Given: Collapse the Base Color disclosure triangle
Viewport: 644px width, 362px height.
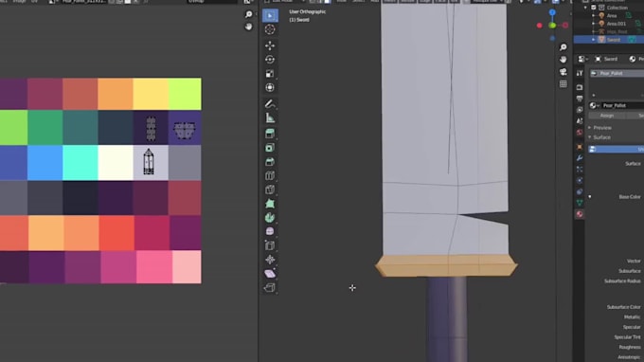Looking at the screenshot, I should tap(590, 197).
